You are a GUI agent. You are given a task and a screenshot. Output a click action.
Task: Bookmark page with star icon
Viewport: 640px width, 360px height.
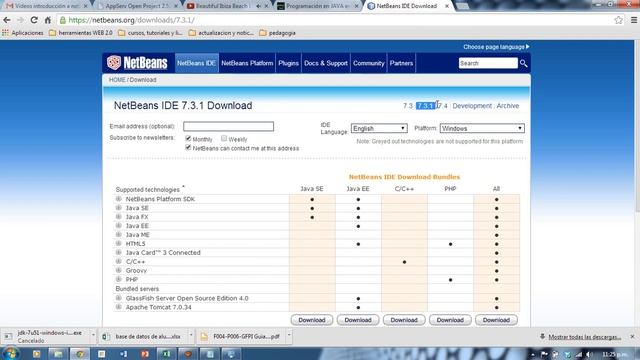pyautogui.click(x=618, y=20)
